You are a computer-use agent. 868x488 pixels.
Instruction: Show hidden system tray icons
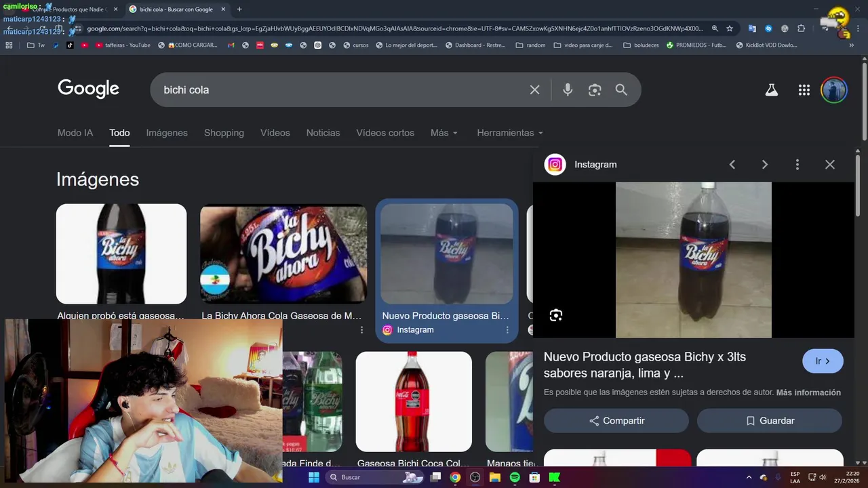click(x=749, y=477)
